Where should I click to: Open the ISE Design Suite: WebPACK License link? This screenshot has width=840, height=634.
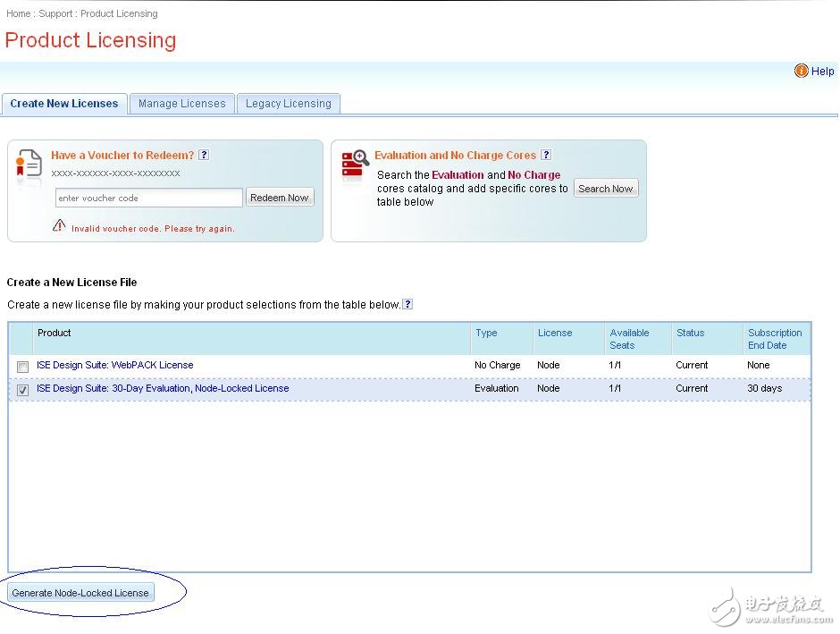[114, 365]
